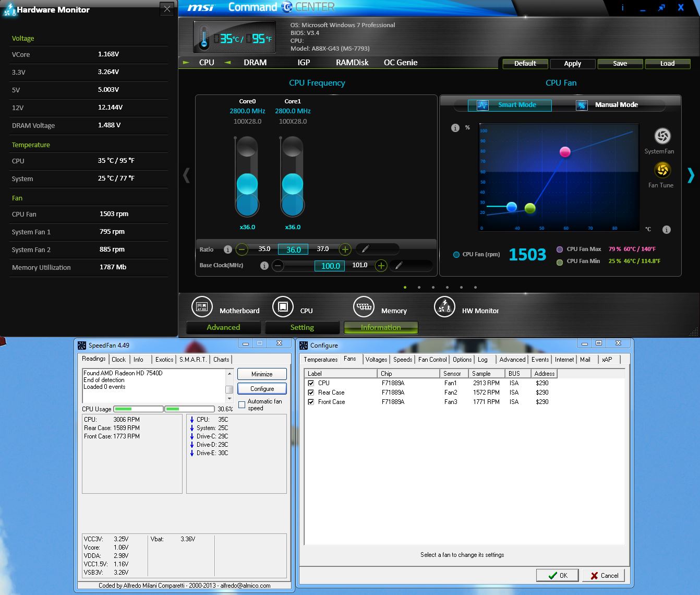This screenshot has width=700, height=595.
Task: Click the Configure button in SpeedFan
Action: (x=262, y=389)
